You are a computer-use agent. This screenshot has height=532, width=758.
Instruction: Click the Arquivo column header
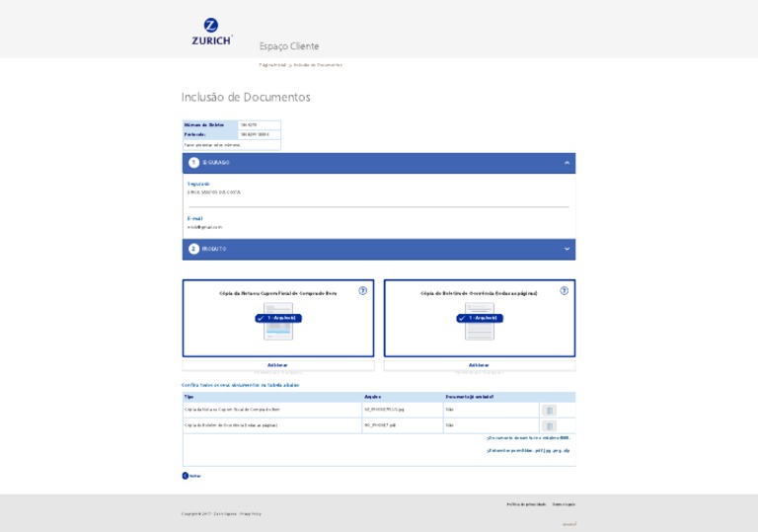(372, 397)
